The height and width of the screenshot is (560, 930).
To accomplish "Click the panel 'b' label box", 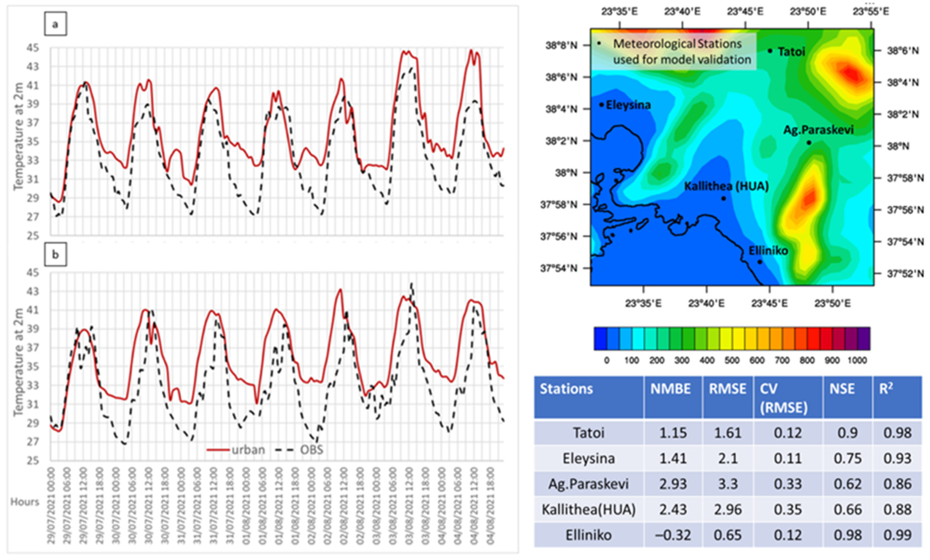I will (56, 254).
